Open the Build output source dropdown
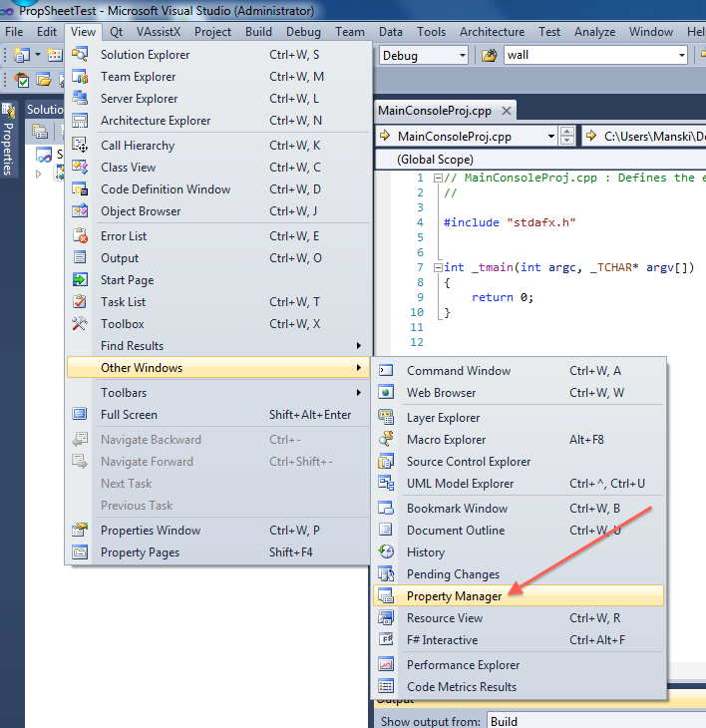The width and height of the screenshot is (706, 728). tap(597, 721)
